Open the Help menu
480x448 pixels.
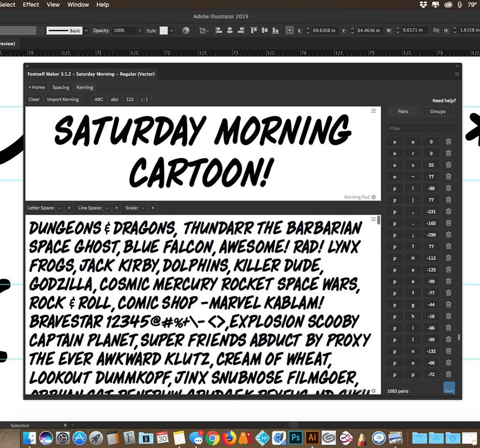103,4
